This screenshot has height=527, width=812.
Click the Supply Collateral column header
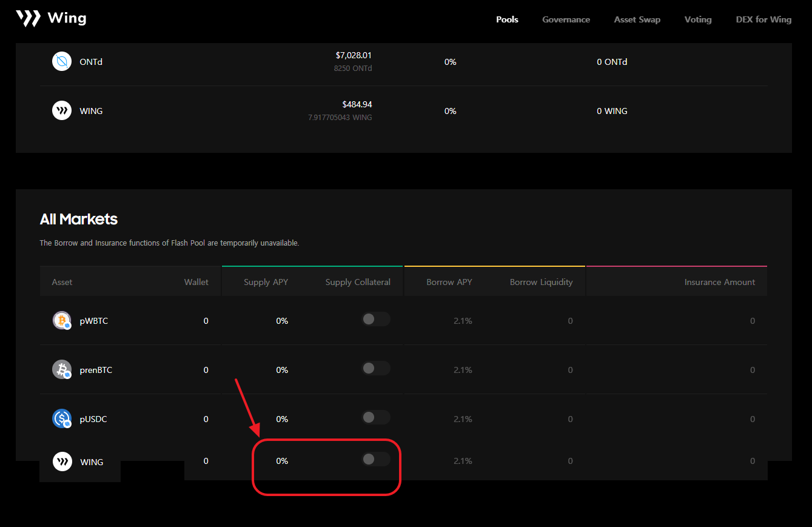(358, 282)
